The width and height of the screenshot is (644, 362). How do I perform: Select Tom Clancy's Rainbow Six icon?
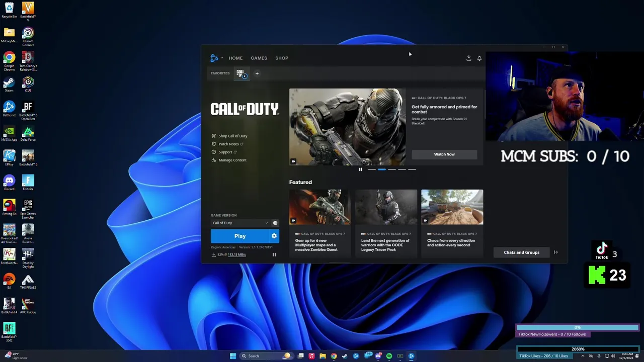click(x=28, y=61)
